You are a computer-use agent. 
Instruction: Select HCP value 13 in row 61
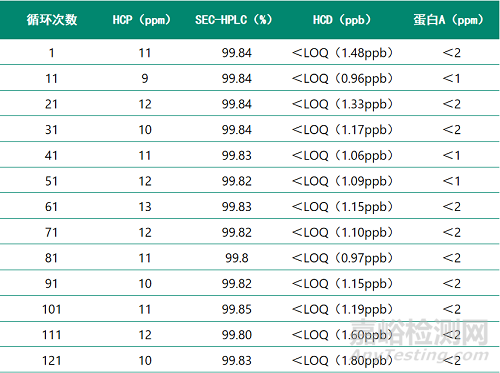[x=145, y=207]
